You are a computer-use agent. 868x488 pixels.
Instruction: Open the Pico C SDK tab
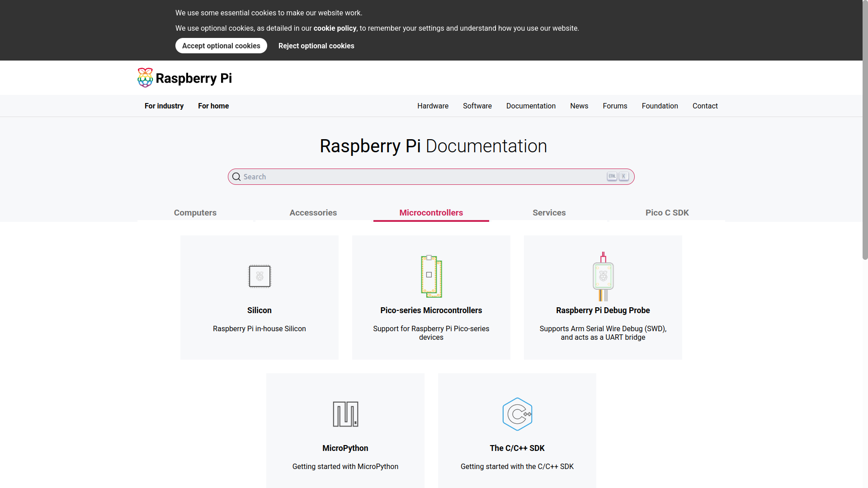667,213
